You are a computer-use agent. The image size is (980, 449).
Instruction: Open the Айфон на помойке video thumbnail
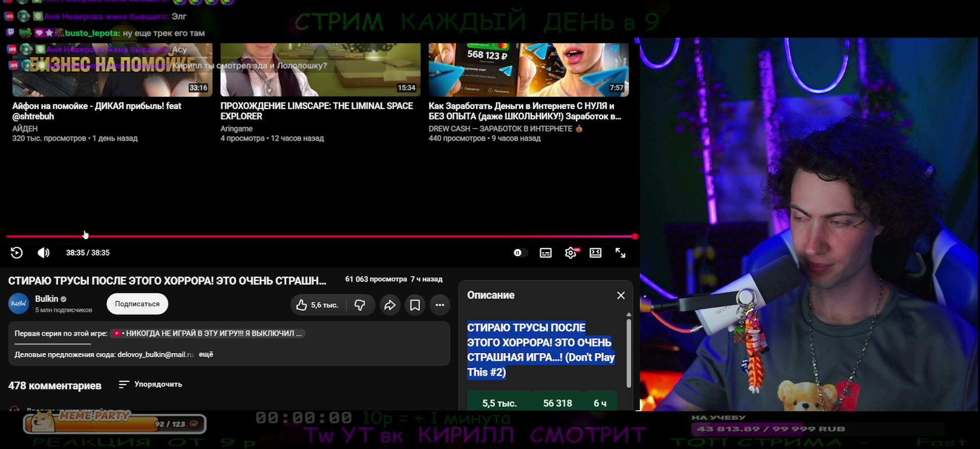coord(112,70)
